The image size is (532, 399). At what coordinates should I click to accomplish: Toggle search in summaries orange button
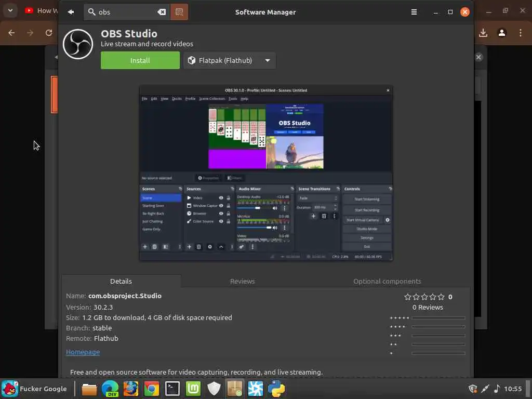(179, 12)
